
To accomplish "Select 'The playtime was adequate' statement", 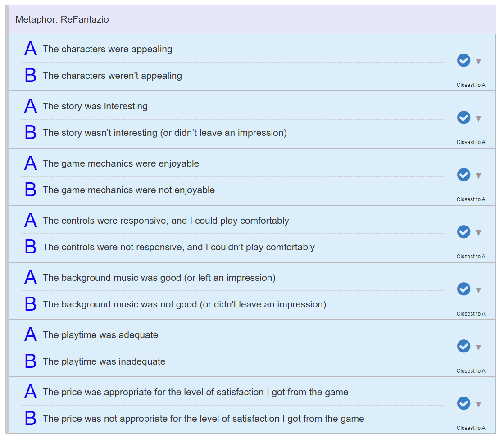I will [x=100, y=335].
